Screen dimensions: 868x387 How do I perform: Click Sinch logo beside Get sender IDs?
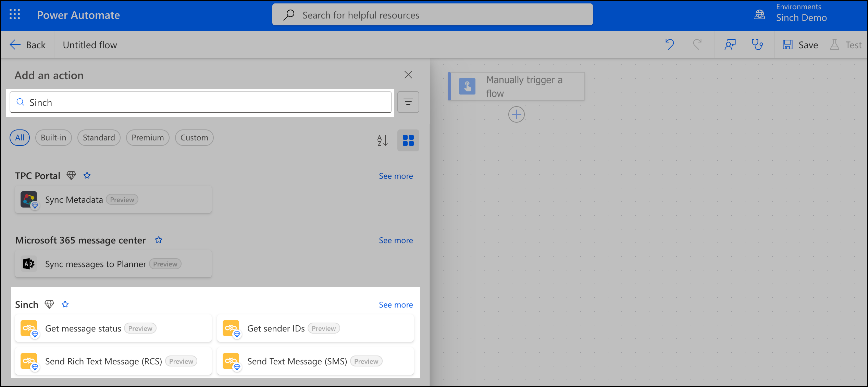click(x=231, y=328)
